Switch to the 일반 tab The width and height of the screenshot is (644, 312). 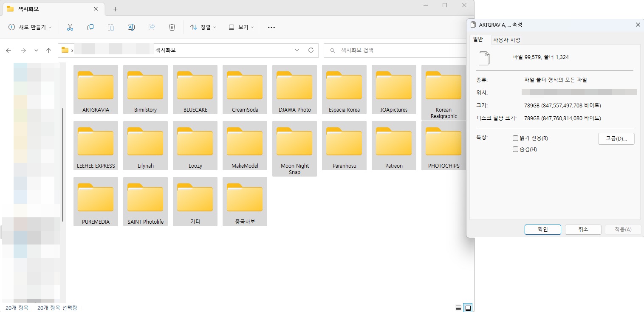[478, 39]
